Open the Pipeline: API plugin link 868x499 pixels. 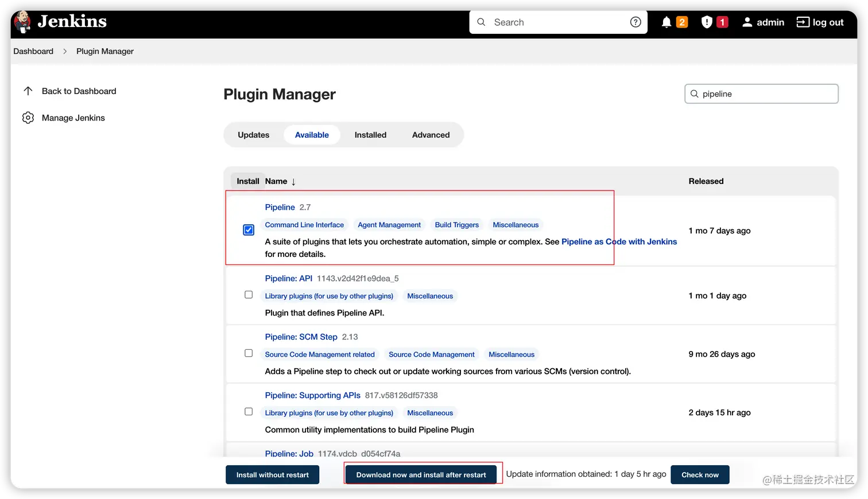tap(289, 278)
